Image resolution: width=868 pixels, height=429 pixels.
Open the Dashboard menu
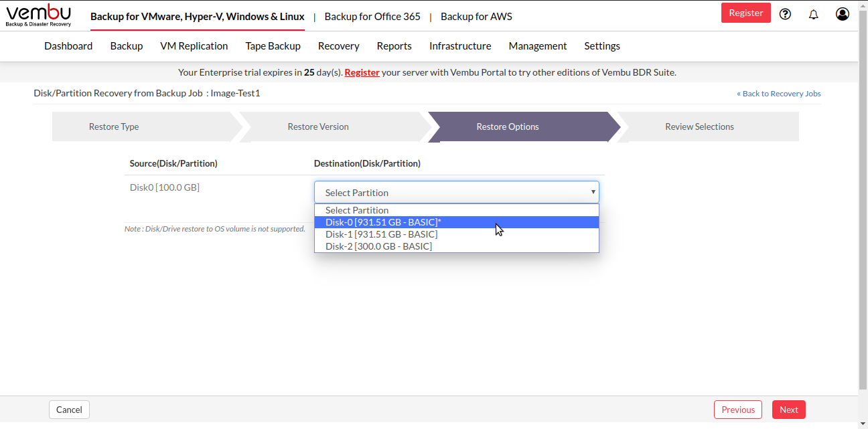click(68, 46)
